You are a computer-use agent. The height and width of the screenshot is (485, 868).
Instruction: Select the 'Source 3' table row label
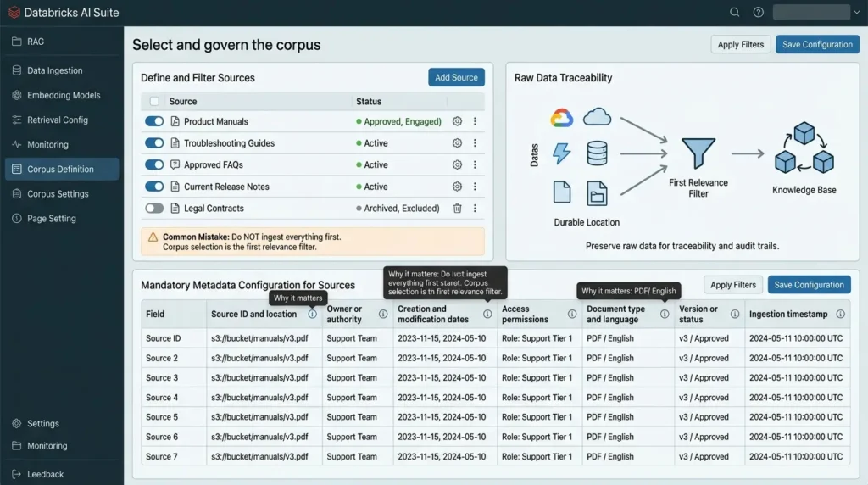tap(162, 377)
